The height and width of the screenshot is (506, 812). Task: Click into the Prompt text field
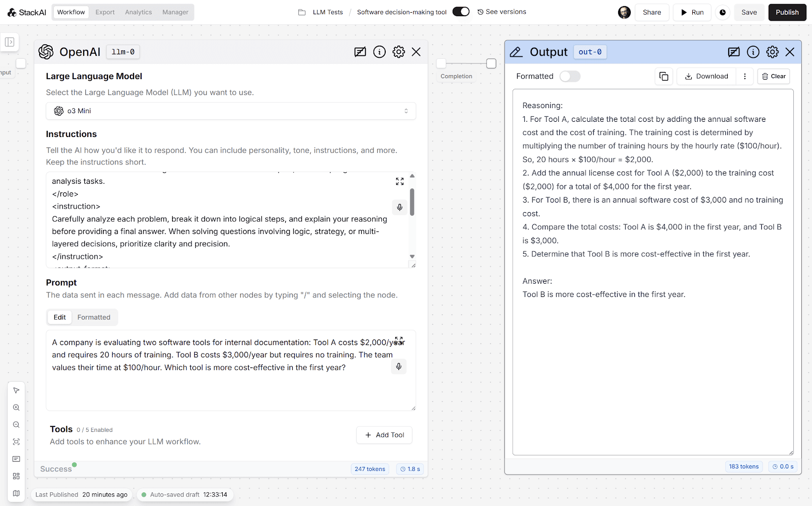pyautogui.click(x=231, y=370)
